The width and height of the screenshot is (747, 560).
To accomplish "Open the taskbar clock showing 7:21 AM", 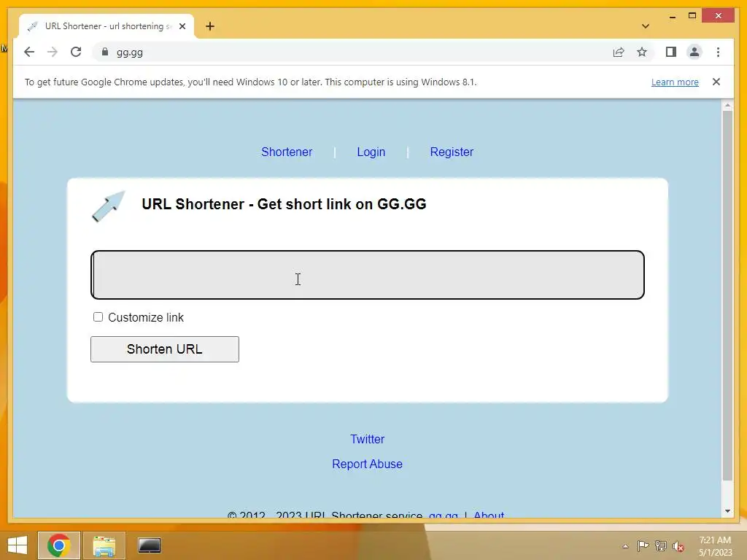I will 715,546.
